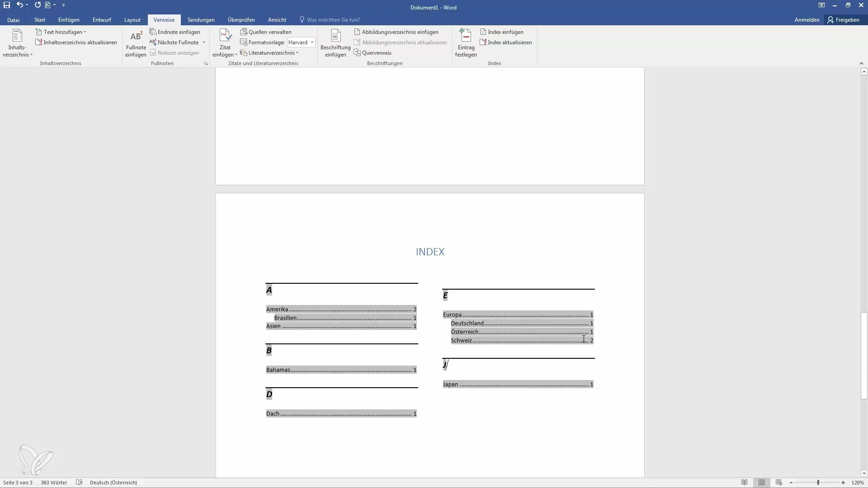The height and width of the screenshot is (488, 868).
Task: Click Nächste Fußnote
Action: click(x=174, y=42)
